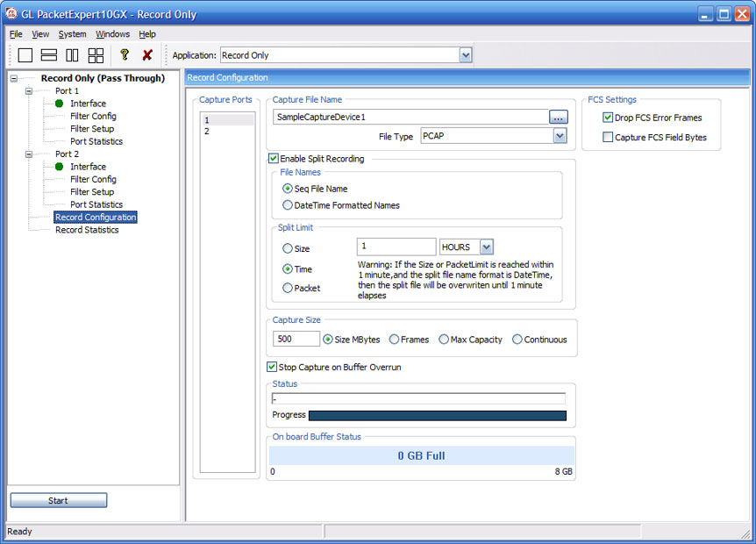
Task: Click the Capture File Name input field
Action: pos(410,118)
